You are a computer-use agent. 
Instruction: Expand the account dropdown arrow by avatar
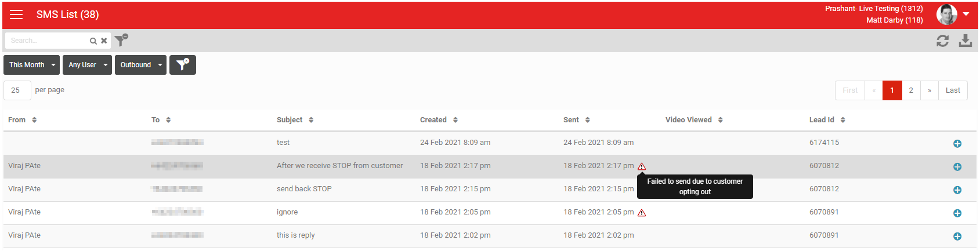(966, 14)
